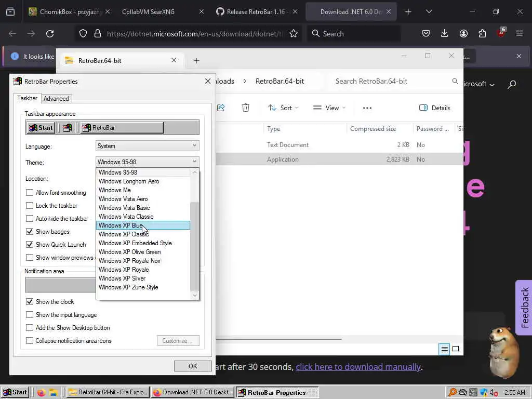Uncheck Show the clock checkbox
This screenshot has width=532, height=399.
point(30,302)
